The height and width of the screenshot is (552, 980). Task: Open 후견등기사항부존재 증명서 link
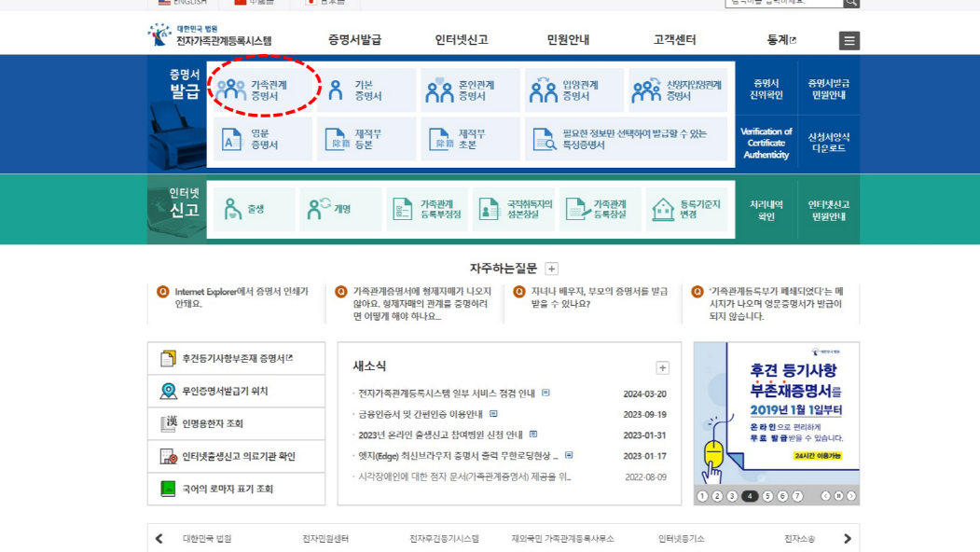[236, 358]
